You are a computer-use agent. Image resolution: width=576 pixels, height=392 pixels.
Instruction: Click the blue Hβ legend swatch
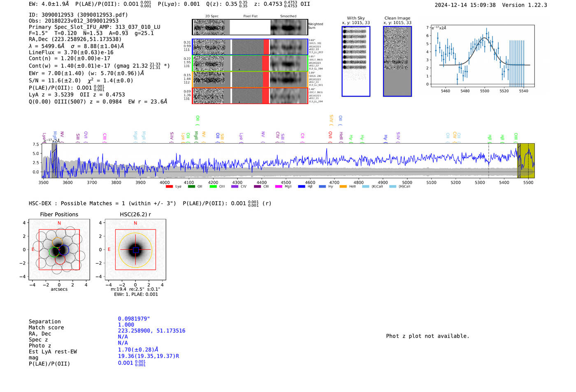click(302, 187)
